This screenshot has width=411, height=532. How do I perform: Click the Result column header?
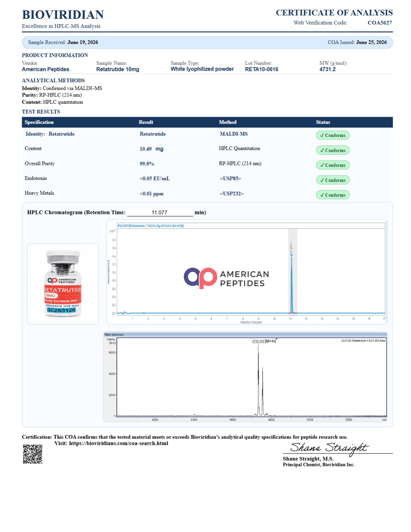tap(146, 122)
